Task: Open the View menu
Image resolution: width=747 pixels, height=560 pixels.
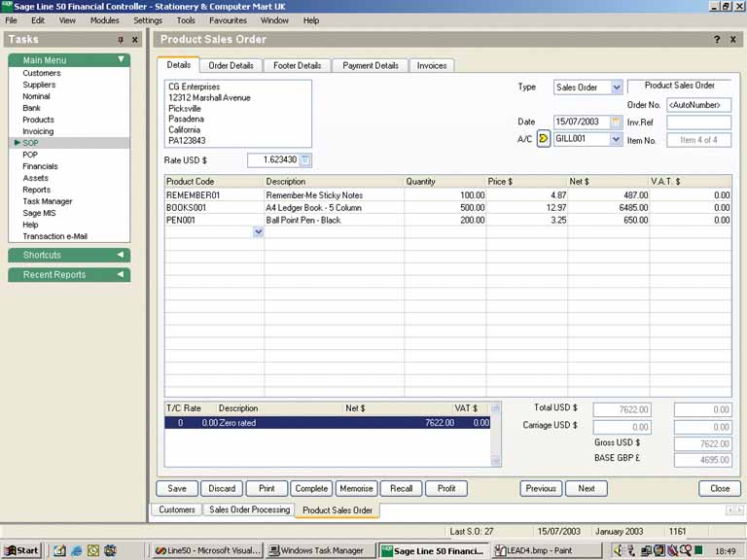Action: [67, 20]
